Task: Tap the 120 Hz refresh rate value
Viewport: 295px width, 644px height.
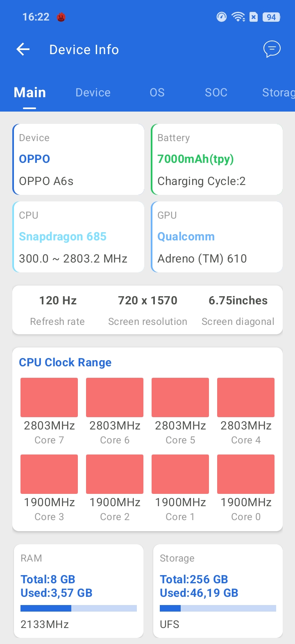Action: coord(58,301)
